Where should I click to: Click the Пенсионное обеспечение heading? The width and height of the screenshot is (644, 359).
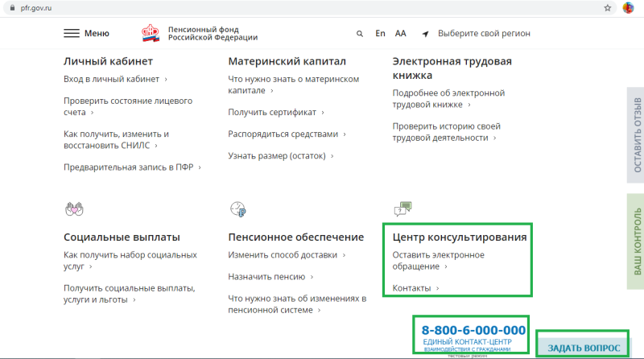(x=295, y=237)
